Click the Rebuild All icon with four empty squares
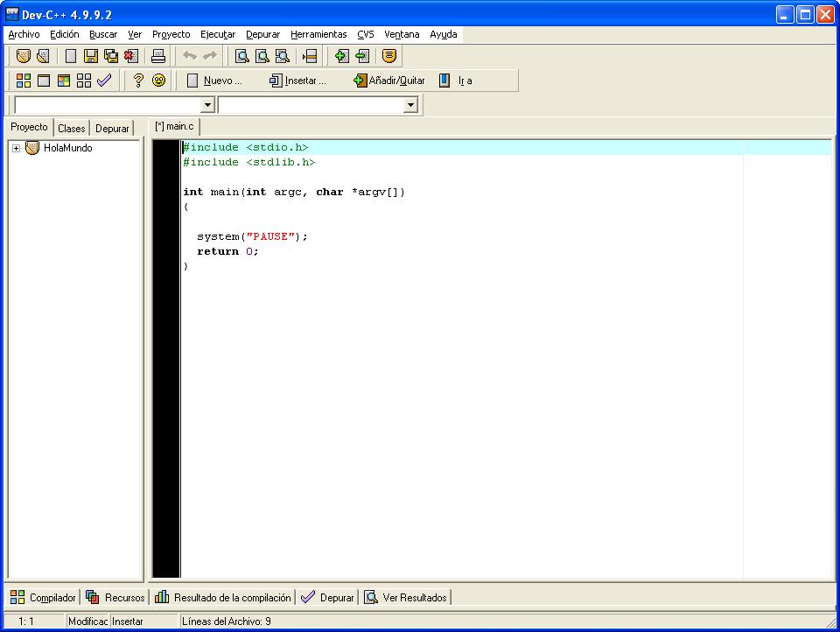This screenshot has width=840, height=632. point(84,81)
